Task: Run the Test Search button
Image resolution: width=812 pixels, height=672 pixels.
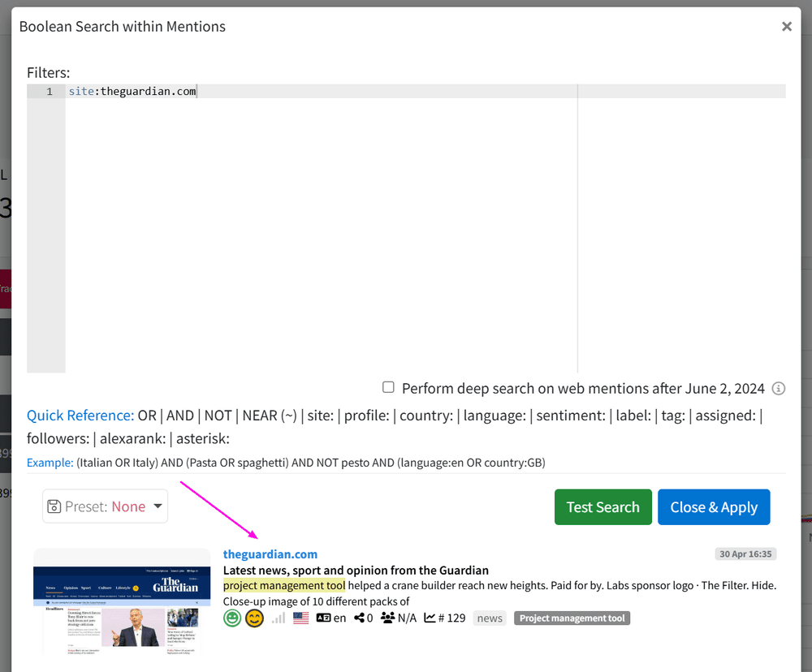Action: pyautogui.click(x=603, y=507)
